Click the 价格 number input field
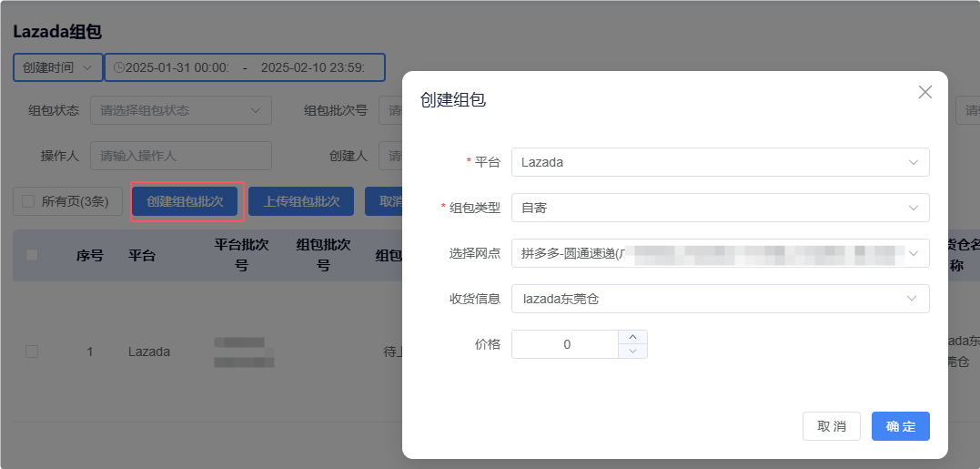This screenshot has width=980, height=469. 566,344
